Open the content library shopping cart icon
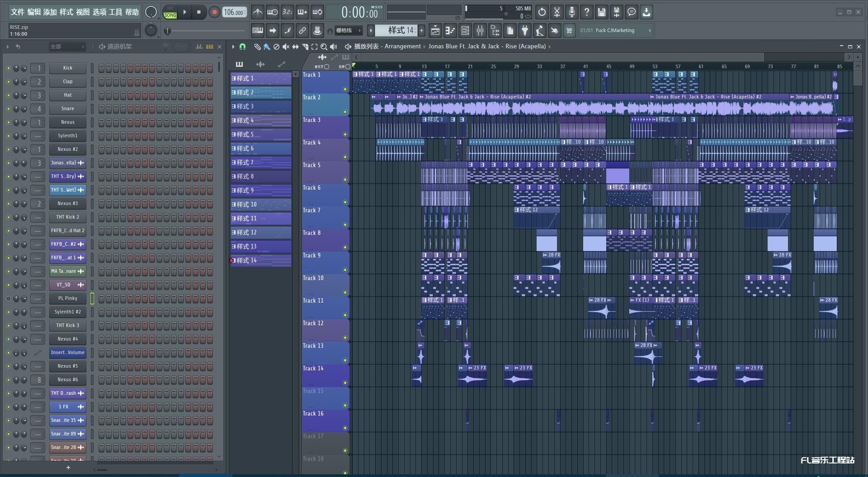The height and width of the screenshot is (477, 868). (x=569, y=31)
